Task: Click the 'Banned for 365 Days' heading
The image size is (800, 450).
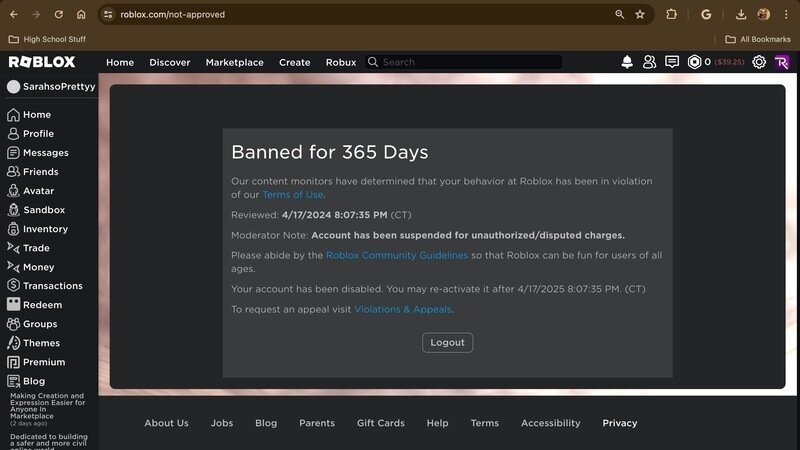Action: pos(330,152)
